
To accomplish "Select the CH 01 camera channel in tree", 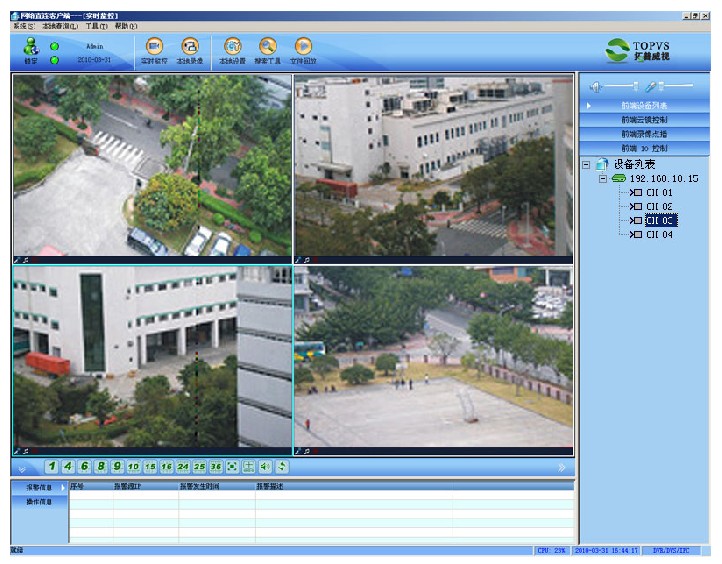I will (x=659, y=193).
